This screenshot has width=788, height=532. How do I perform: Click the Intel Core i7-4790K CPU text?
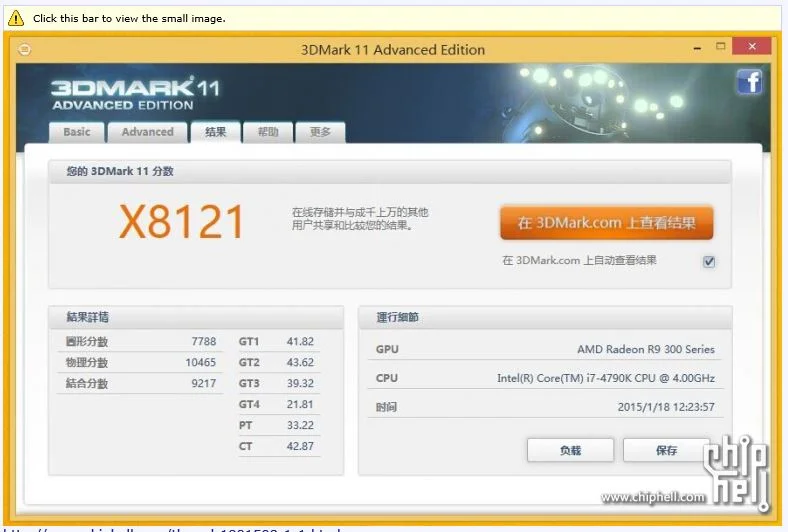pyautogui.click(x=606, y=378)
